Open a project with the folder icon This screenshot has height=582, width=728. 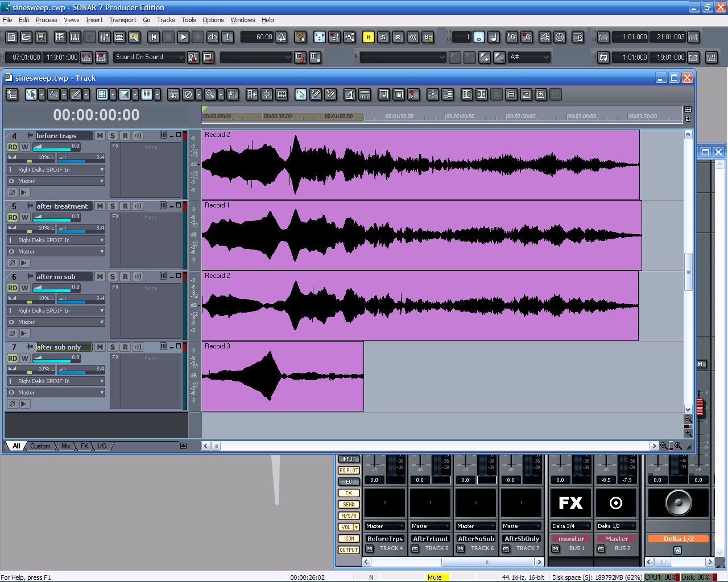point(26,37)
